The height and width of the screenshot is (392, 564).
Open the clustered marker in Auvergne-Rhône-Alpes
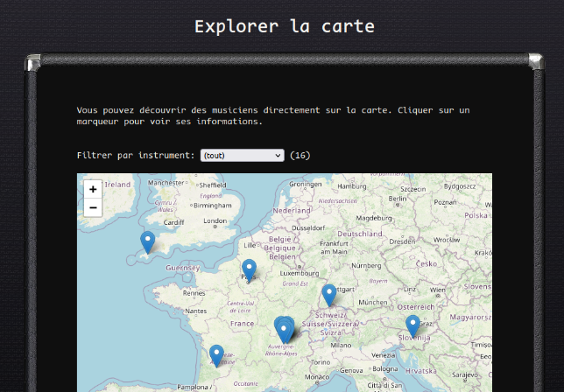coord(284,329)
